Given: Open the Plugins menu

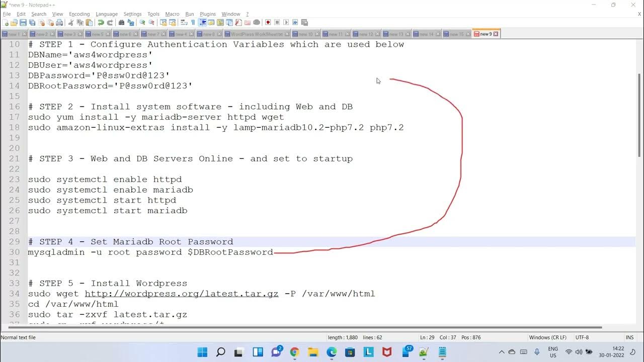Looking at the screenshot, I should tap(208, 14).
